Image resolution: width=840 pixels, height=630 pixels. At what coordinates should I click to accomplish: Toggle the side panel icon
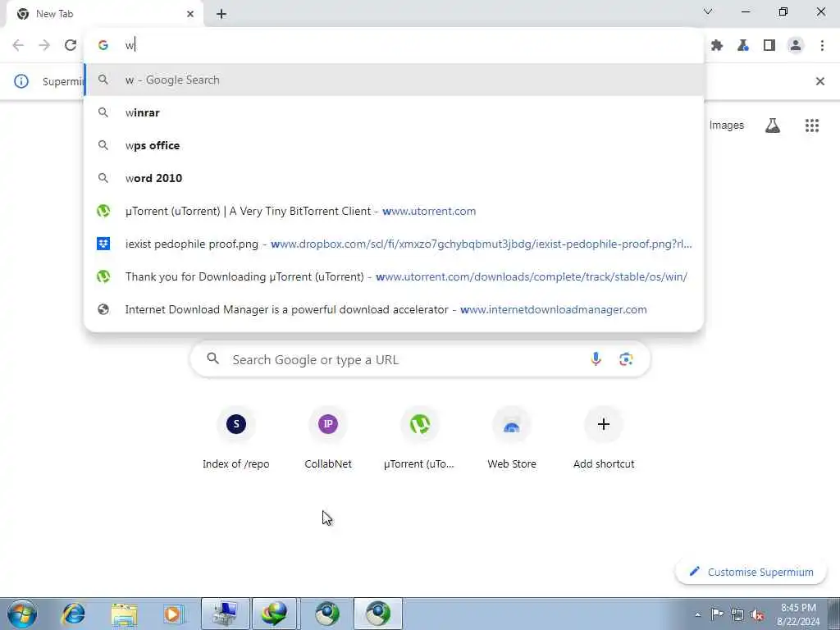769,46
